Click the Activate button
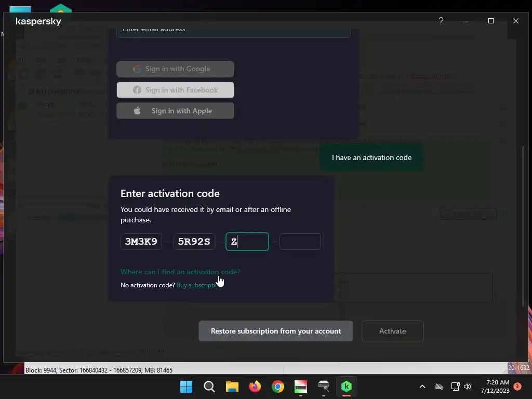The image size is (532, 399). click(393, 331)
